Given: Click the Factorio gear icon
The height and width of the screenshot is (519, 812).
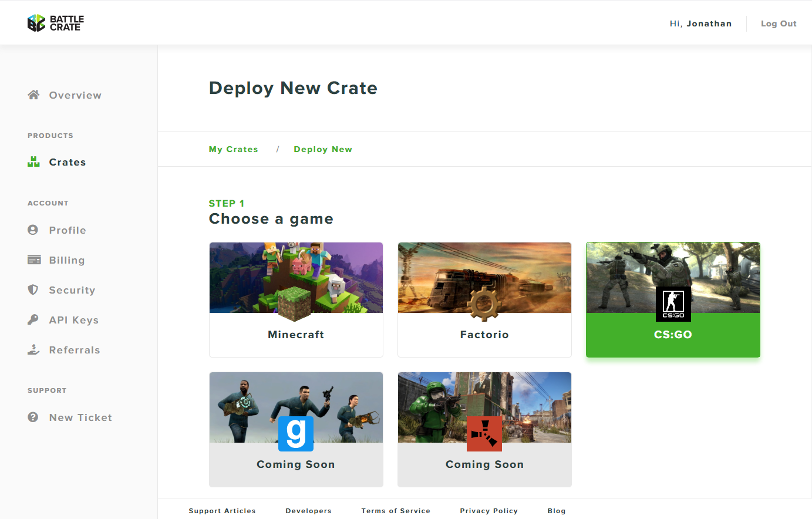Looking at the screenshot, I should pyautogui.click(x=483, y=304).
